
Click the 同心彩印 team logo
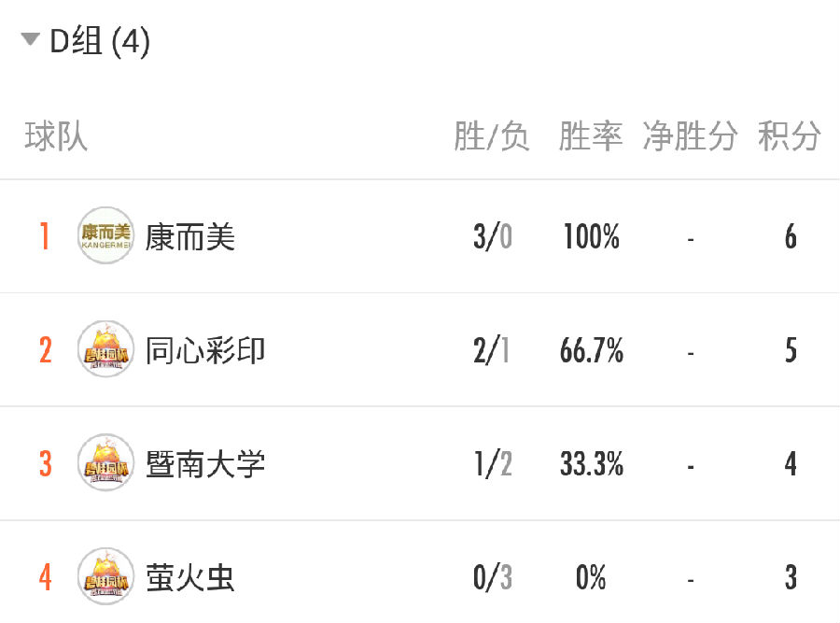105,349
